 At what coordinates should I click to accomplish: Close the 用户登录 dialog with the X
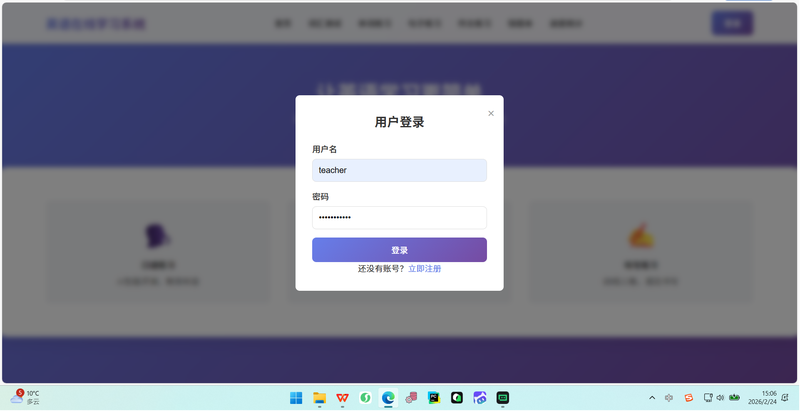pos(491,113)
